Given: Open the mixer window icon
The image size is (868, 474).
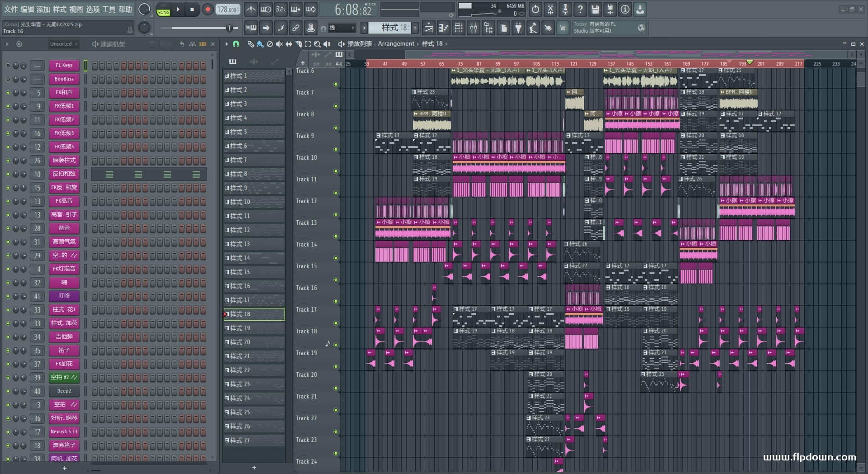Looking at the screenshot, I should point(473,28).
